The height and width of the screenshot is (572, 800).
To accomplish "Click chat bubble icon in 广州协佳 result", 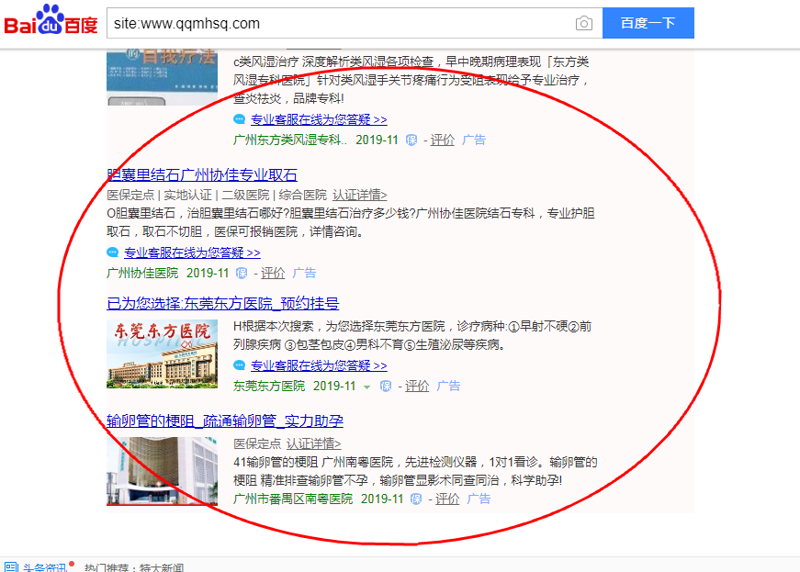I will [113, 252].
